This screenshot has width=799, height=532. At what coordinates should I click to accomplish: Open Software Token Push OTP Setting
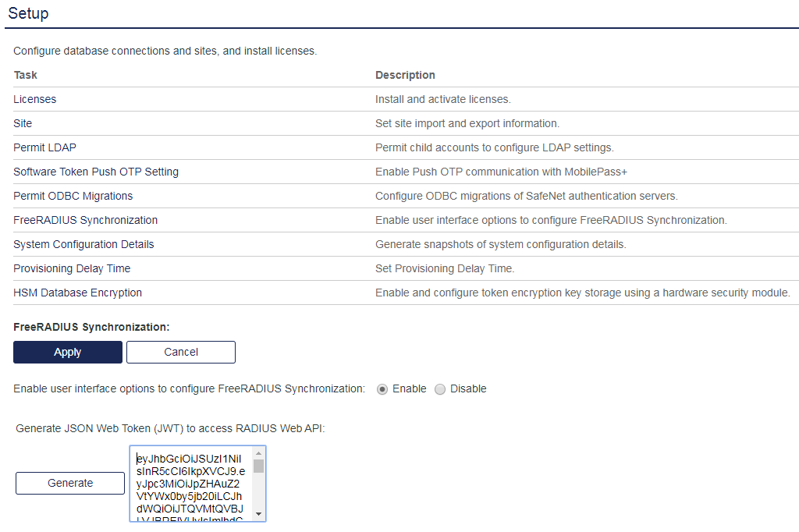(96, 172)
